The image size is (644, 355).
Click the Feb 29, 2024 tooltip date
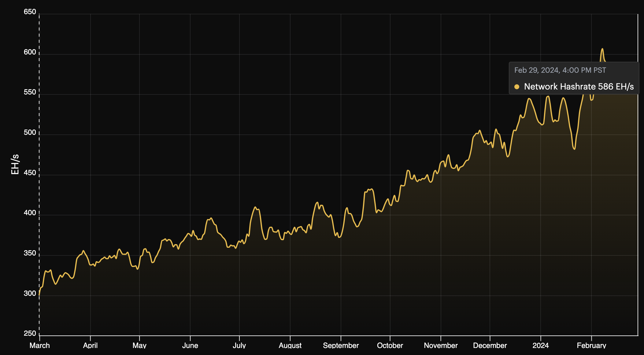tap(560, 70)
